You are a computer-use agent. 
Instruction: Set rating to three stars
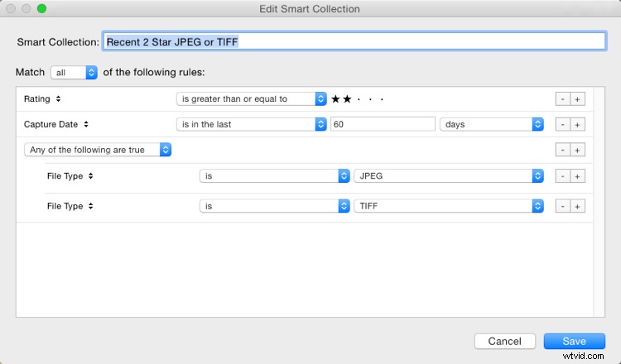pos(359,99)
